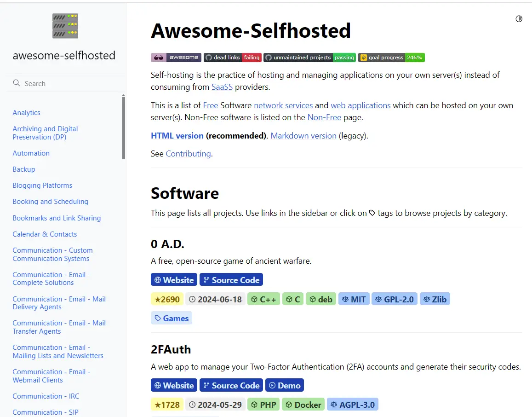
Task: Select Bookmarks and Link Sharing category
Action: [57, 218]
